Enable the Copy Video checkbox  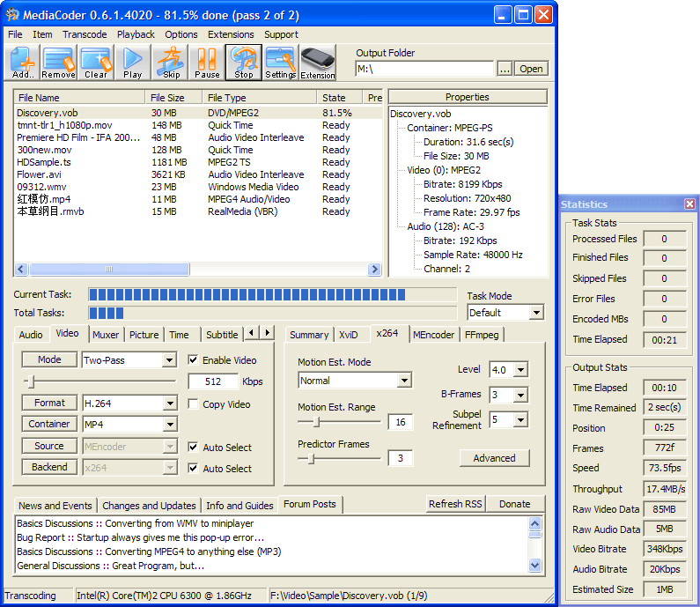pyautogui.click(x=194, y=404)
